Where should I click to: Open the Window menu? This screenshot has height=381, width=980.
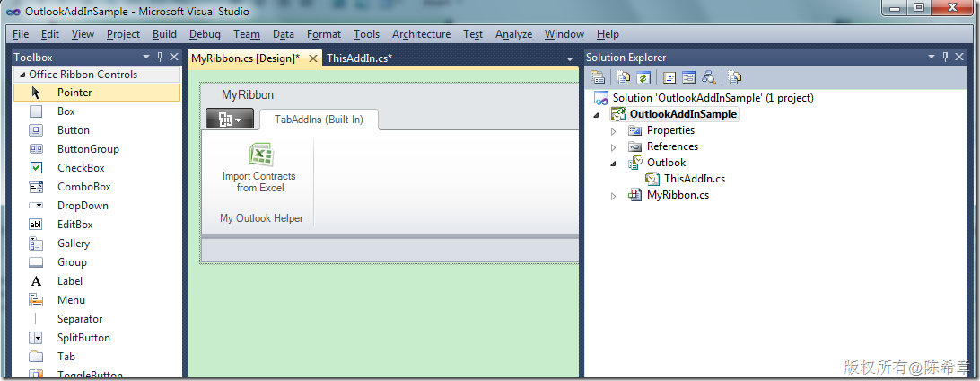(x=564, y=34)
